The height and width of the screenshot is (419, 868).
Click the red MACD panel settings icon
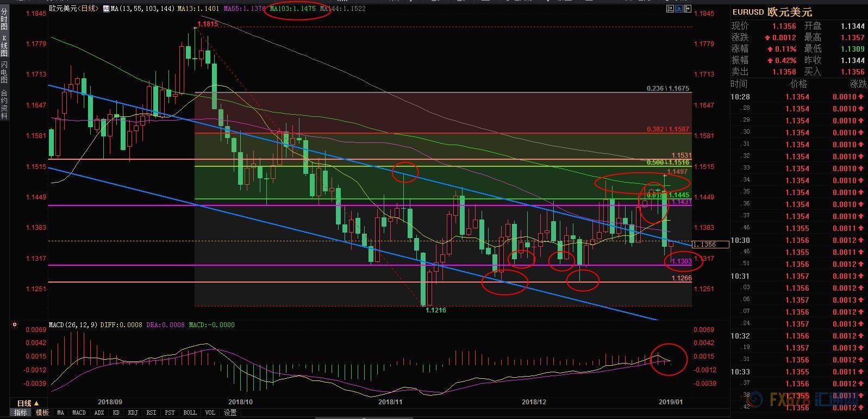click(x=15, y=325)
